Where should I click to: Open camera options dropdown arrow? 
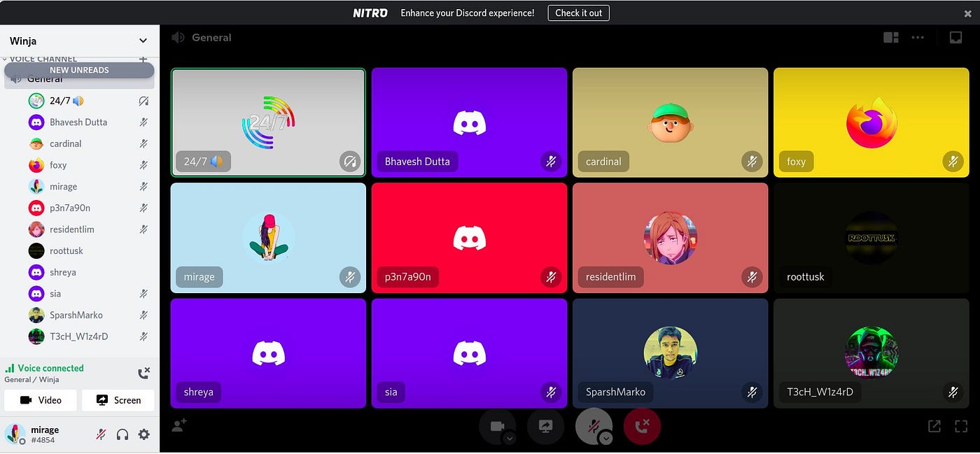[x=510, y=439]
